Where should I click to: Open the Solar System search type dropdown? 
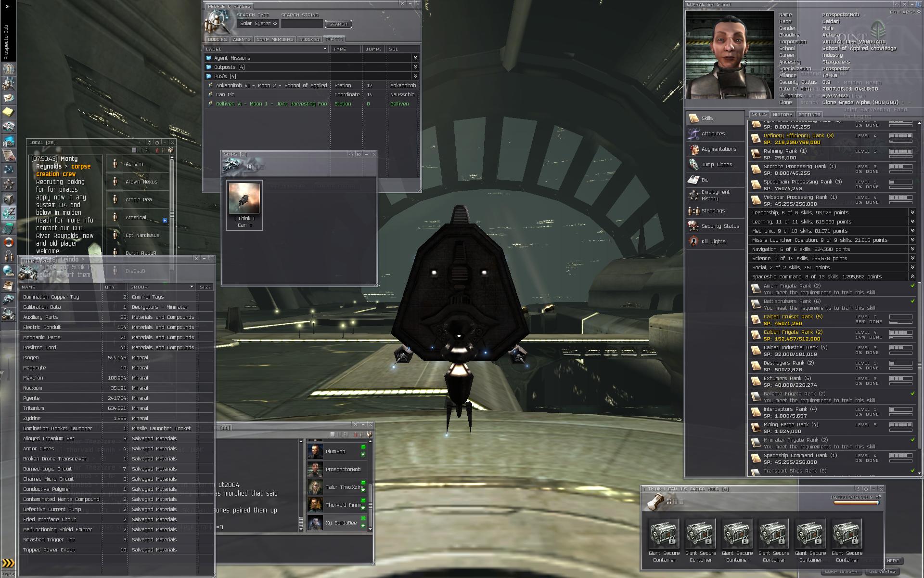tap(258, 23)
